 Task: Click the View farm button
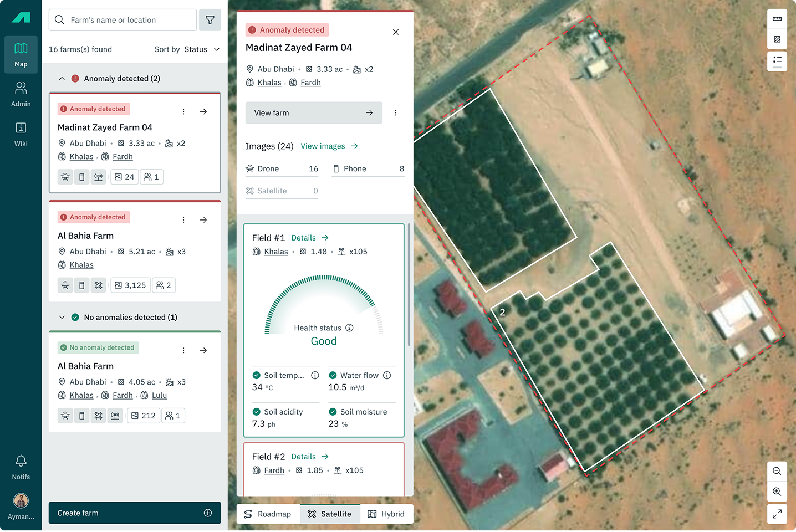tap(314, 112)
